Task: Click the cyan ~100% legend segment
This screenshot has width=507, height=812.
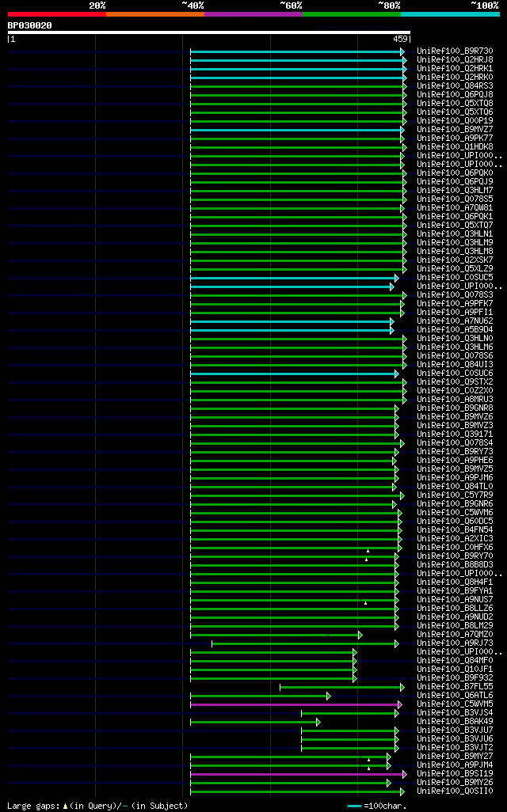Action: 451,14
